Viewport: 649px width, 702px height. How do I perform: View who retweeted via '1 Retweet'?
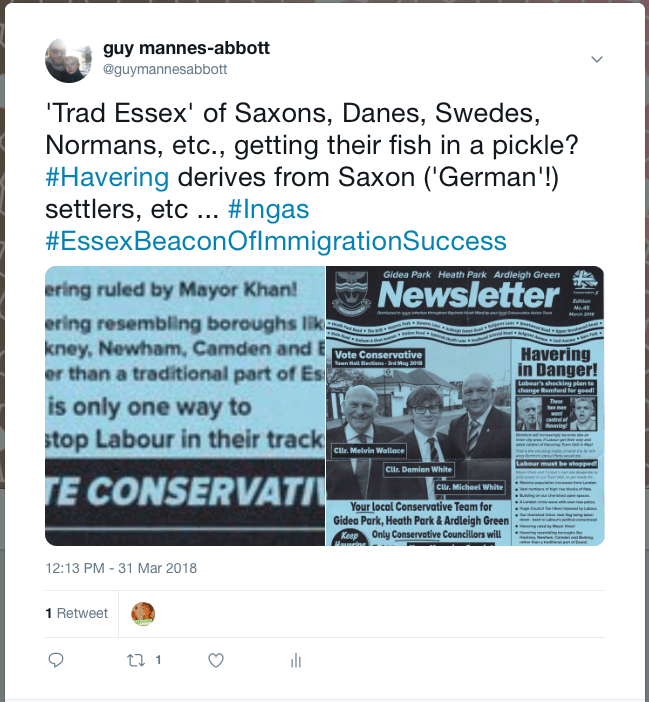[x=75, y=613]
